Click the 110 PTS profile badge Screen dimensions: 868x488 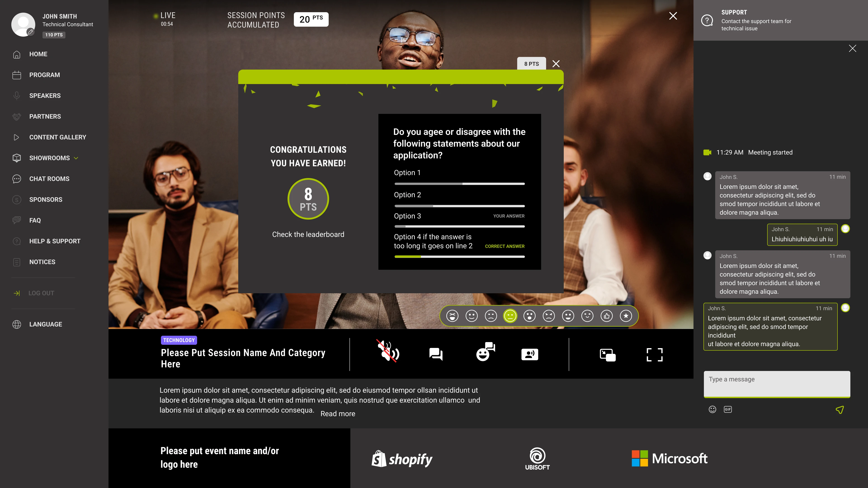54,35
